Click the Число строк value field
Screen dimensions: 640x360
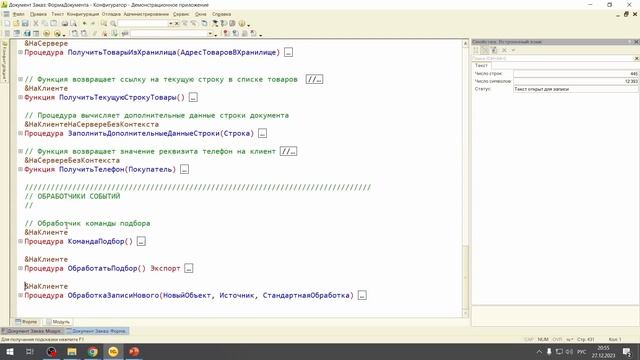[x=576, y=73]
